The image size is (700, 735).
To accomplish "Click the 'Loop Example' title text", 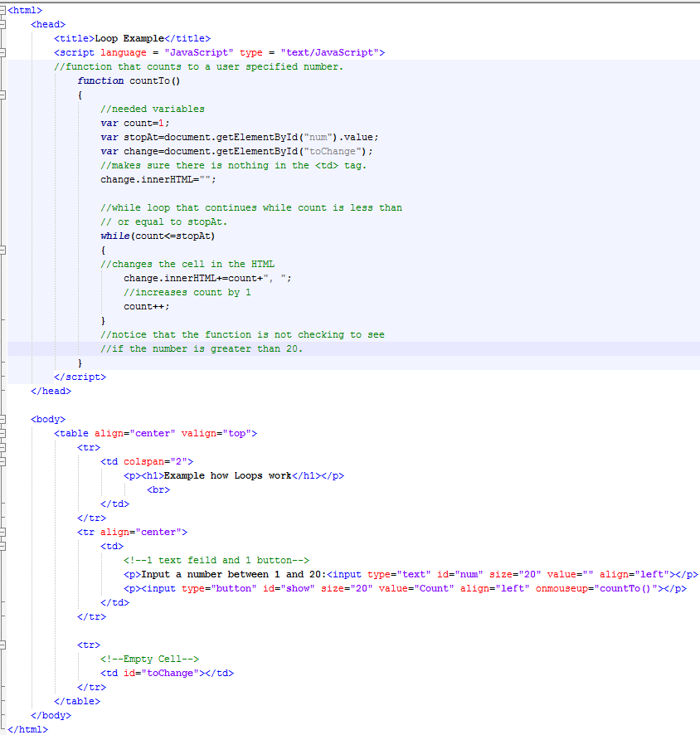I will pyautogui.click(x=129, y=38).
